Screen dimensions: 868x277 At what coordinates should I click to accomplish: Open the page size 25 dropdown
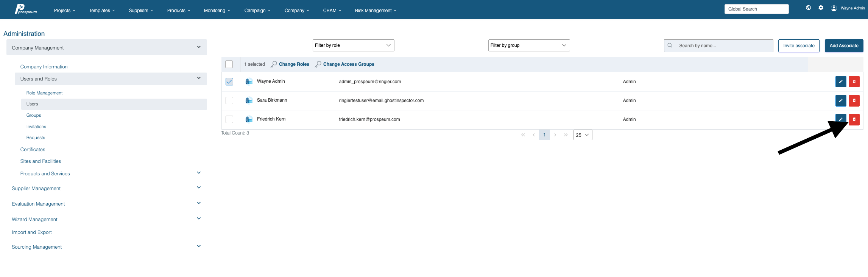[583, 135]
